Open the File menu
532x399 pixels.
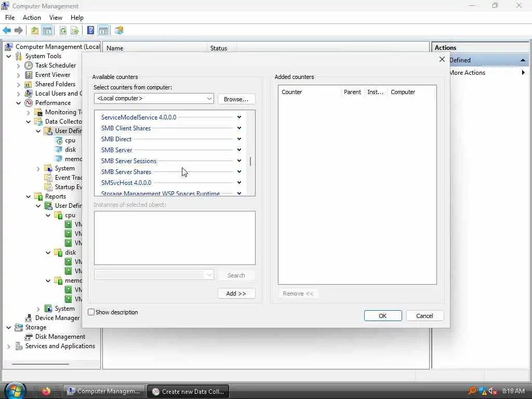[10, 18]
